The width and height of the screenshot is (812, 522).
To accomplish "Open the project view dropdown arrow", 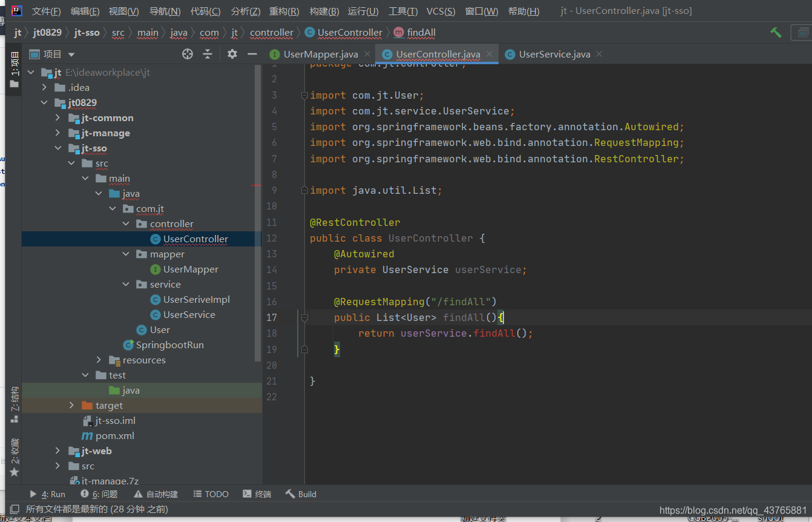I will [x=72, y=54].
